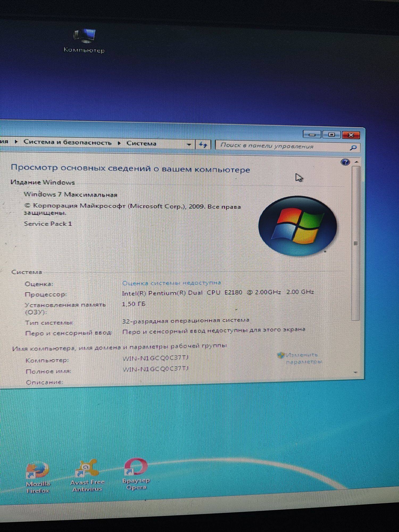Screen dimensions: 399x532
Task: Click Windows 7 Максимальная edition text
Action: [70, 194]
